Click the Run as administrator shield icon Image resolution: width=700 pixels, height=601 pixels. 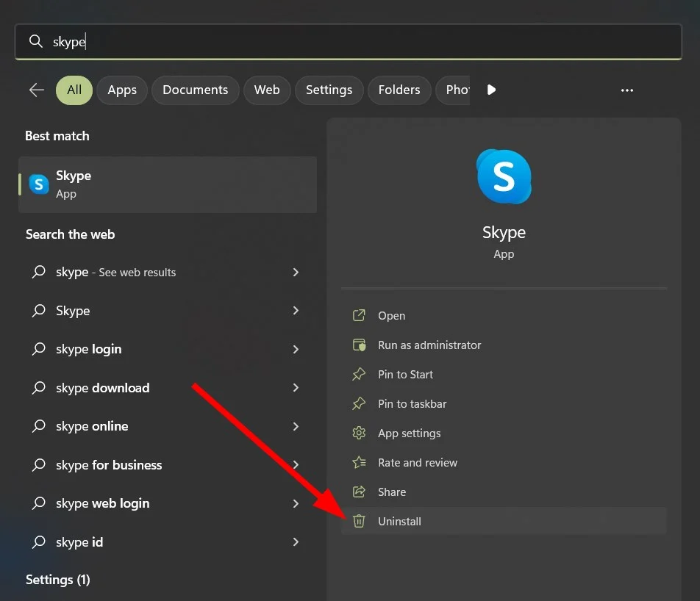point(359,345)
